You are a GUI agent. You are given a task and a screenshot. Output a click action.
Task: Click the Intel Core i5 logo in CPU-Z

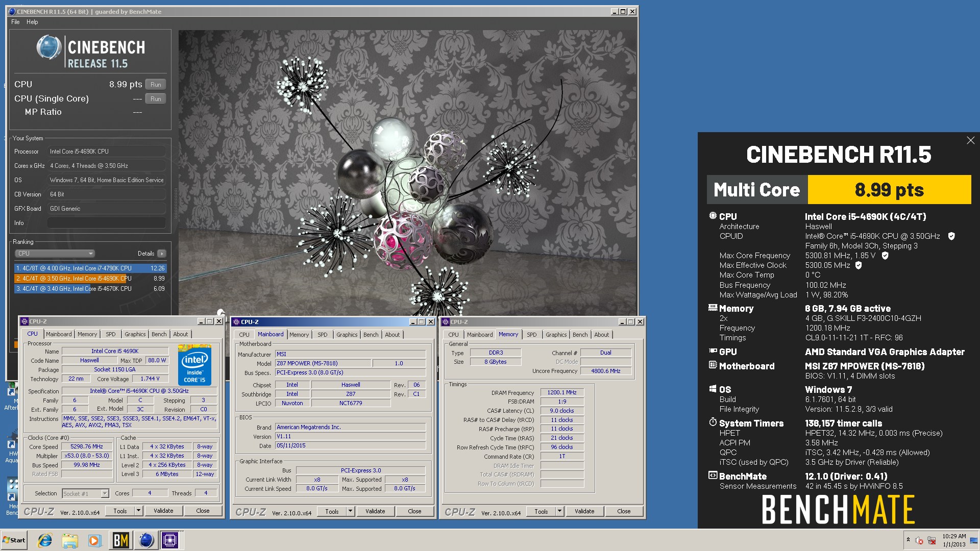pyautogui.click(x=194, y=365)
